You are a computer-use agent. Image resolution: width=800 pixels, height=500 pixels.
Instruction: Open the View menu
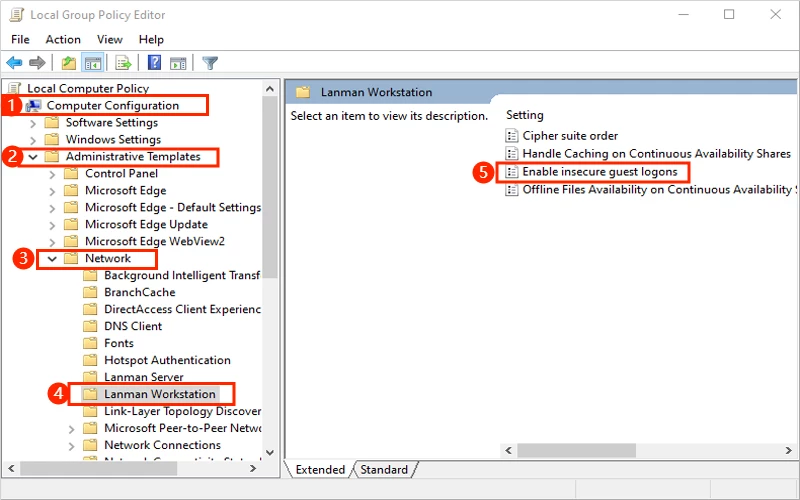(110, 39)
